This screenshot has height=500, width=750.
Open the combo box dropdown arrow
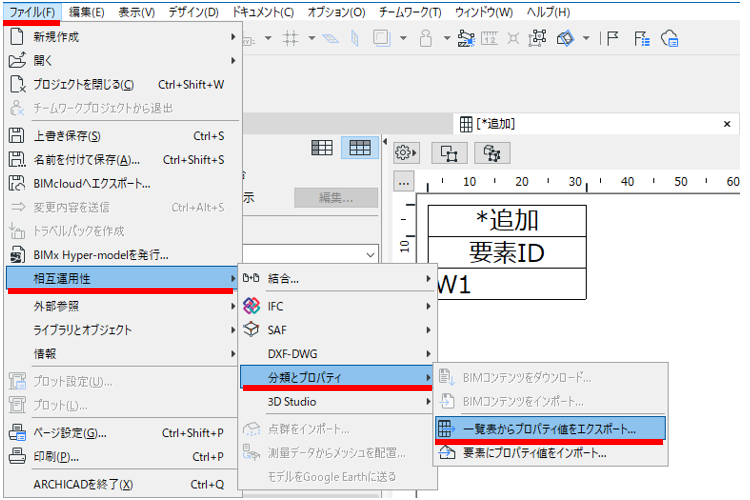click(x=370, y=255)
